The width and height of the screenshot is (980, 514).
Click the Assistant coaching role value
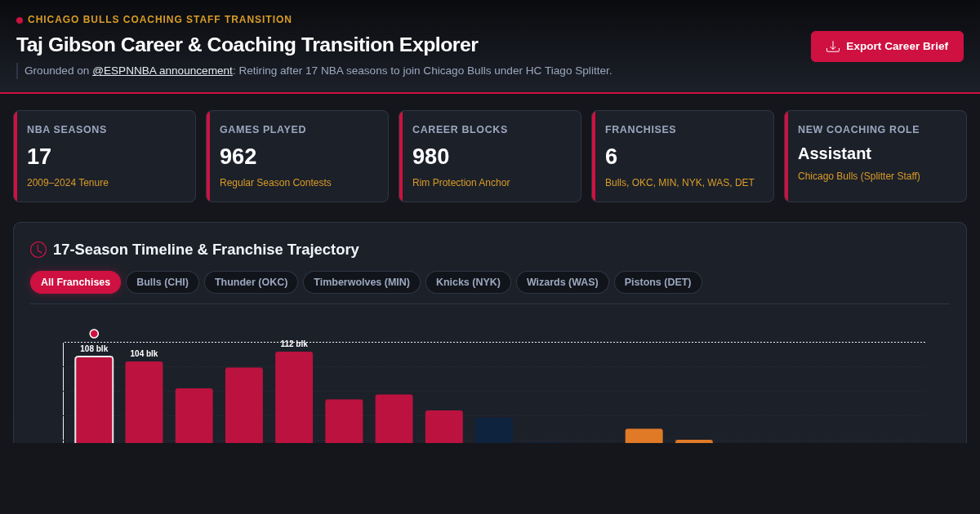[x=835, y=153]
